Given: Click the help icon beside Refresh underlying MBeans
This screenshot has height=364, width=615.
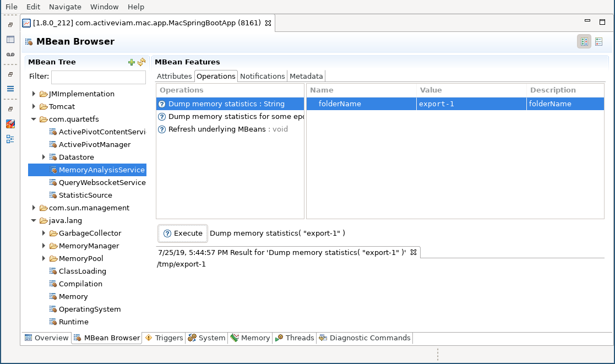Looking at the screenshot, I should tap(162, 129).
